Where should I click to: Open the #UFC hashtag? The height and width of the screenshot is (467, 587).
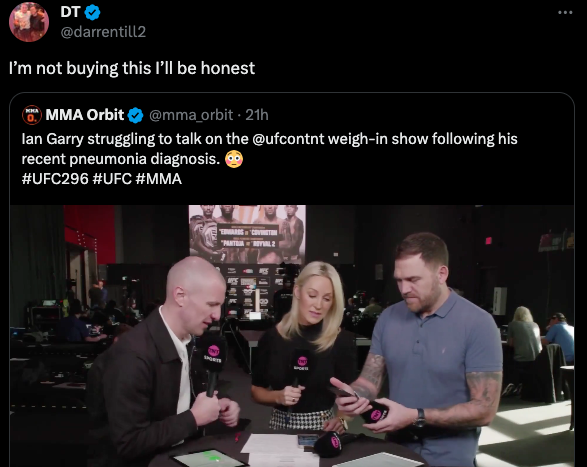point(112,179)
